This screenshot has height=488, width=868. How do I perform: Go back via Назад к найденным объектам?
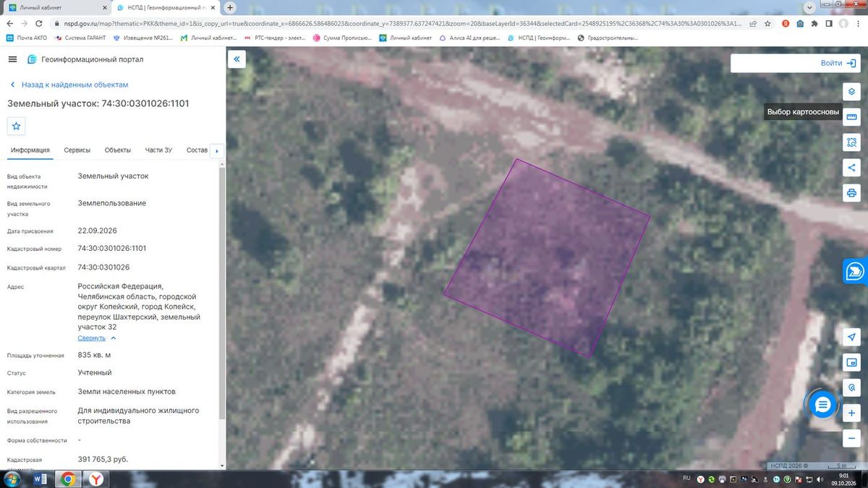point(69,85)
